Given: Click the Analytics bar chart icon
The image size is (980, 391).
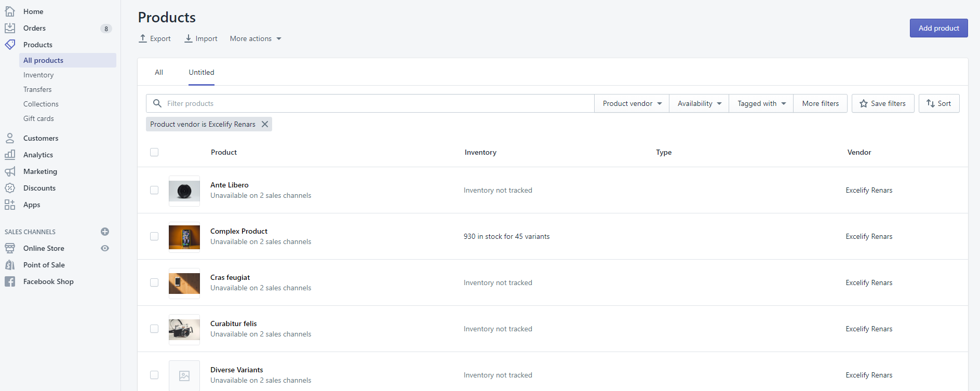Looking at the screenshot, I should point(10,155).
